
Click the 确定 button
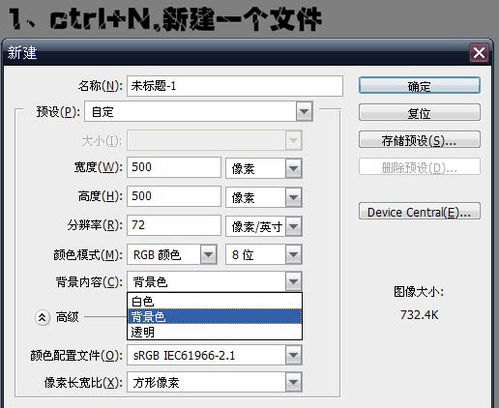pos(419,86)
